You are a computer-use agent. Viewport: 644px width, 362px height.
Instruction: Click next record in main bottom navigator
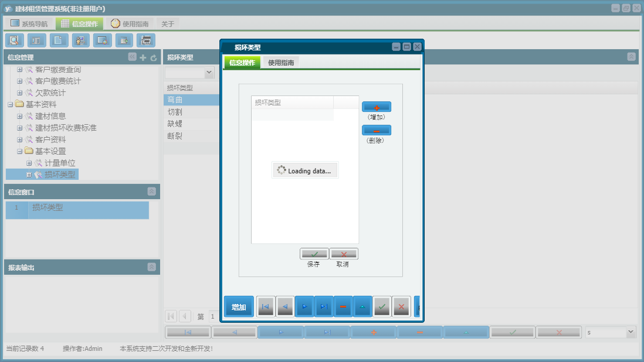(x=281, y=332)
